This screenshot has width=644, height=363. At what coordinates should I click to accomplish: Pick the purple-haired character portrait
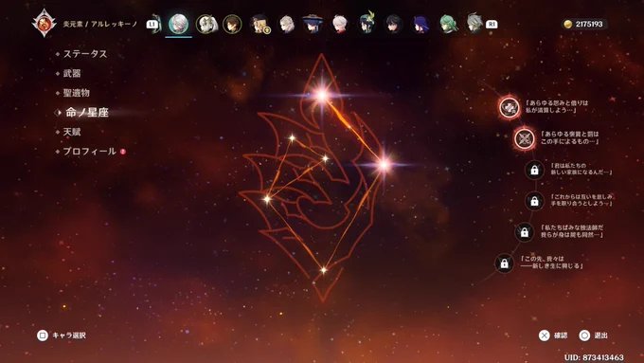click(x=420, y=25)
